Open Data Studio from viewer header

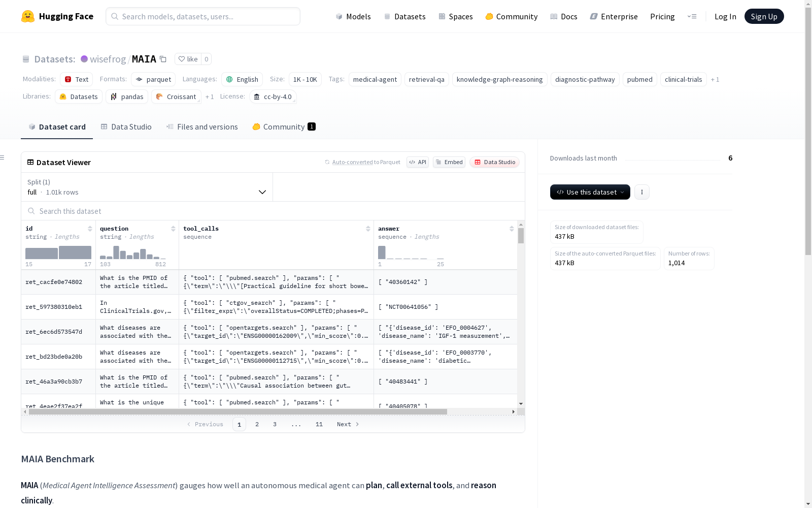495,162
